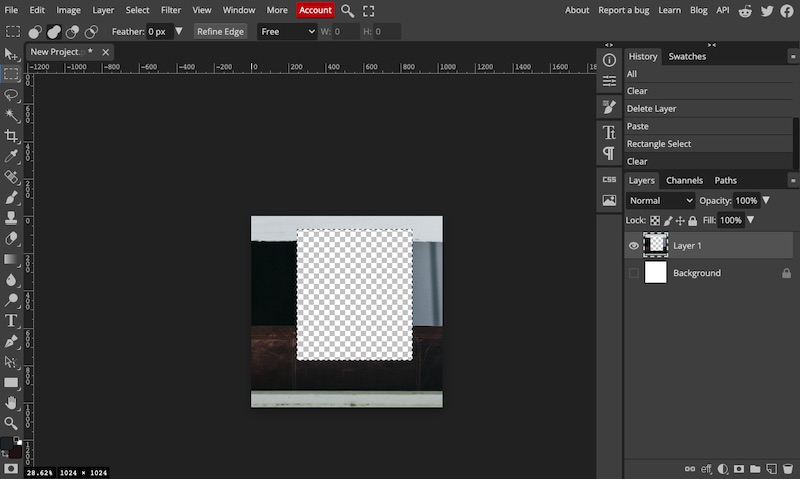This screenshot has width=800, height=479.
Task: Click the foreground color swatch
Action: tap(7, 443)
